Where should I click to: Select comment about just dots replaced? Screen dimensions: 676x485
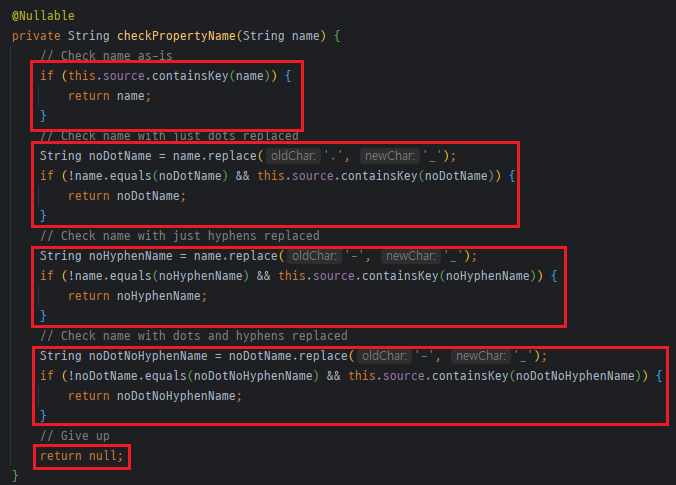(169, 136)
